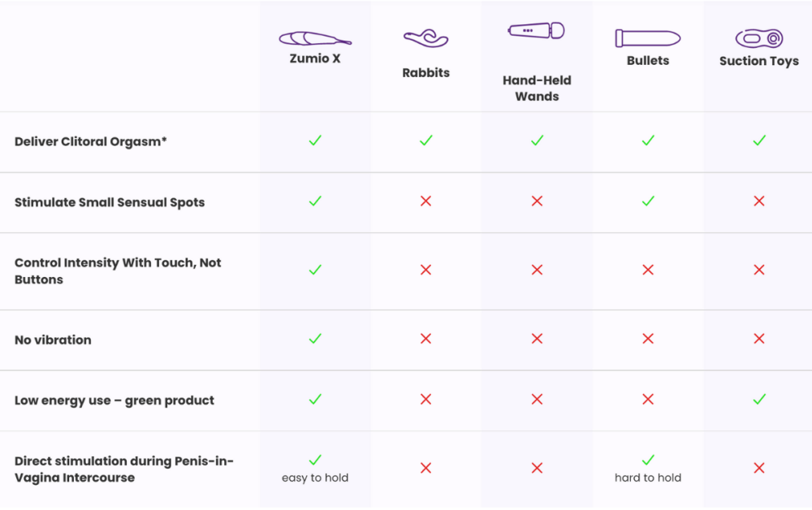This screenshot has width=812, height=510.
Task: Click green checkmark for Suction Toys Low energy
Action: click(x=758, y=399)
